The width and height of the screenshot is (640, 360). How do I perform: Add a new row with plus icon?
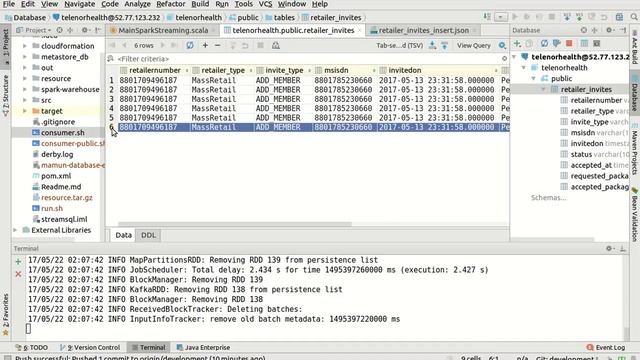coord(205,45)
